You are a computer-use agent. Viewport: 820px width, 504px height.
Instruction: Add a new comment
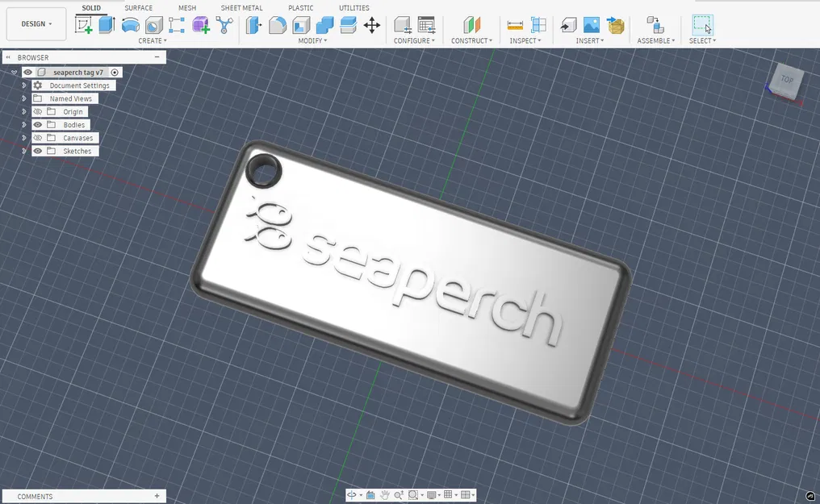click(157, 496)
